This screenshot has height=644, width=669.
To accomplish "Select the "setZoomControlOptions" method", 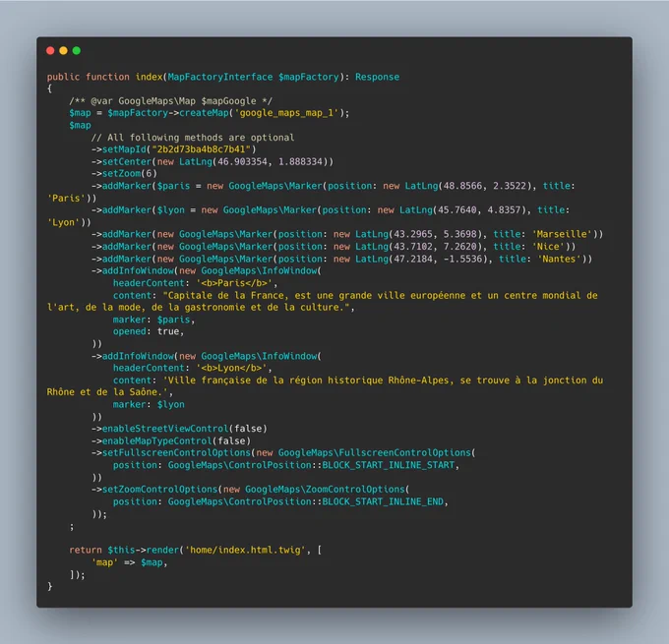I will pyautogui.click(x=159, y=490).
